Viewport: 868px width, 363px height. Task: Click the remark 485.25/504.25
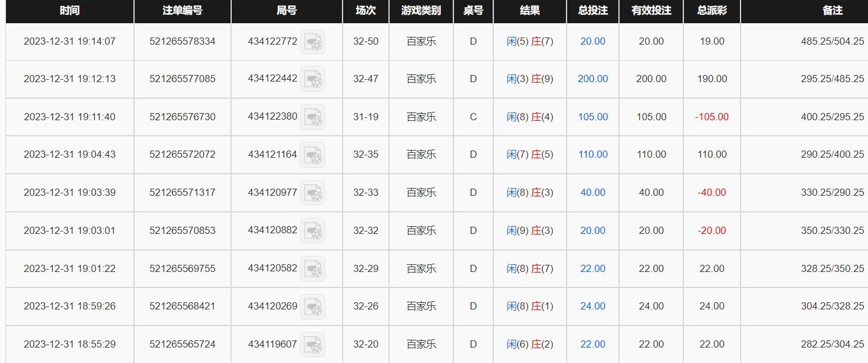(832, 41)
